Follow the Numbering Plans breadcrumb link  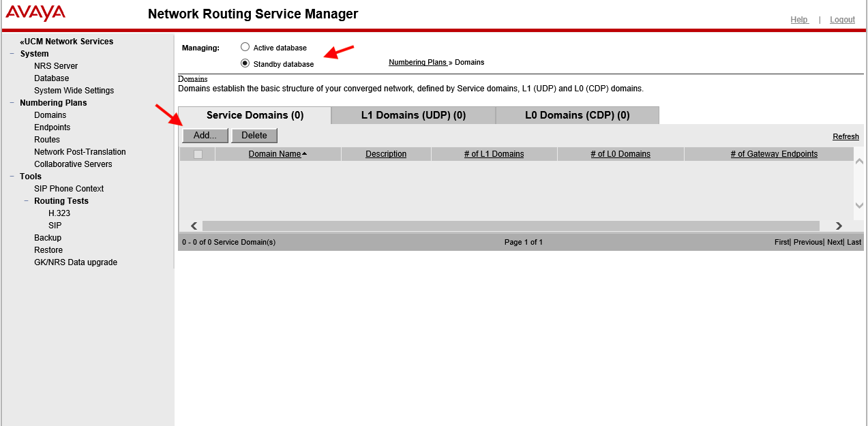point(417,62)
